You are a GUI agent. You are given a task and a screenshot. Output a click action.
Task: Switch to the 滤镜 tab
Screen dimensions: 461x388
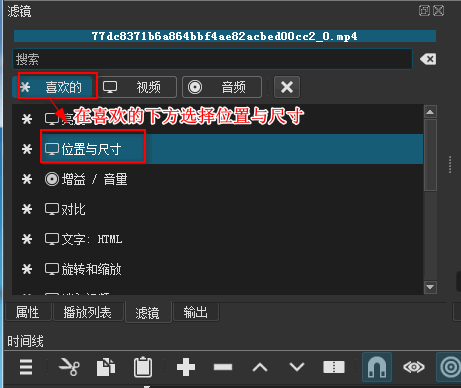click(148, 313)
